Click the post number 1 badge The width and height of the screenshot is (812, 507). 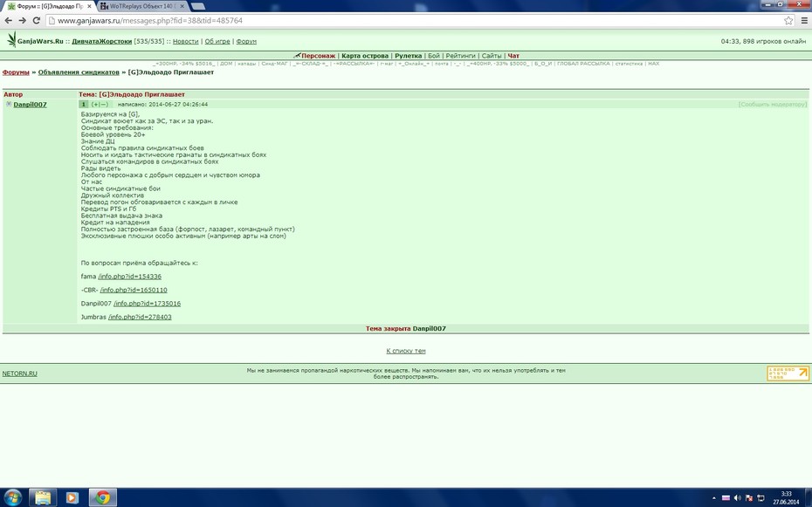coord(83,105)
